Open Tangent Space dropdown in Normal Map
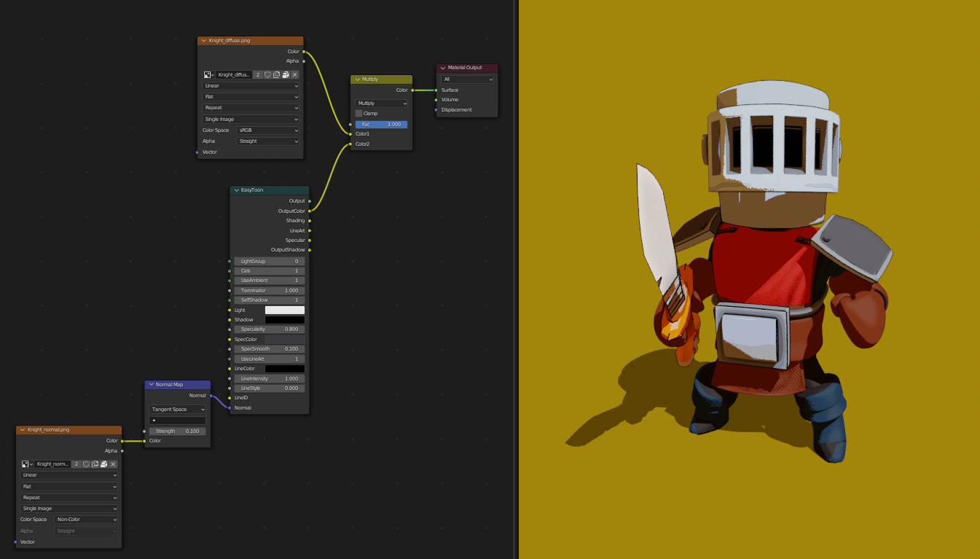The image size is (980, 559). (x=178, y=410)
